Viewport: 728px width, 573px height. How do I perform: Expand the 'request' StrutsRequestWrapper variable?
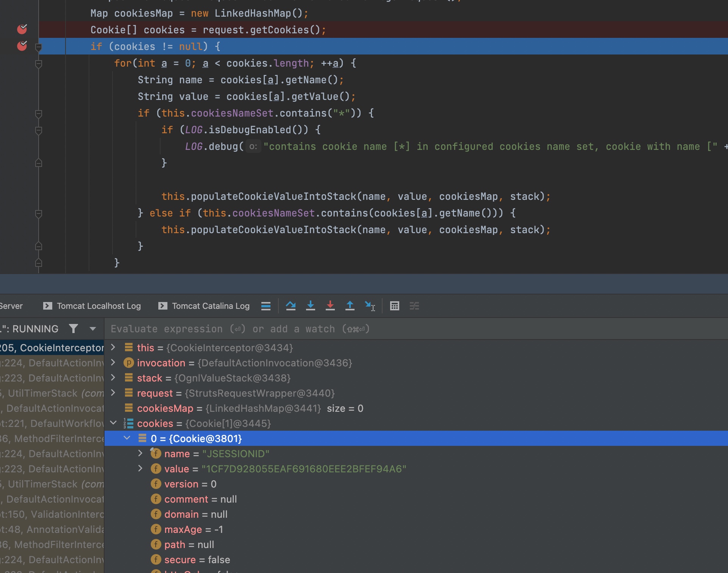tap(113, 393)
